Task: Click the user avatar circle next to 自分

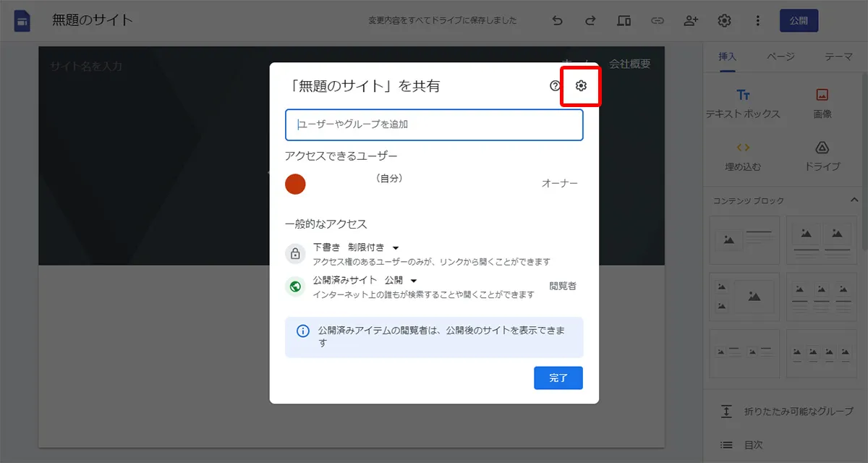Action: 295,184
